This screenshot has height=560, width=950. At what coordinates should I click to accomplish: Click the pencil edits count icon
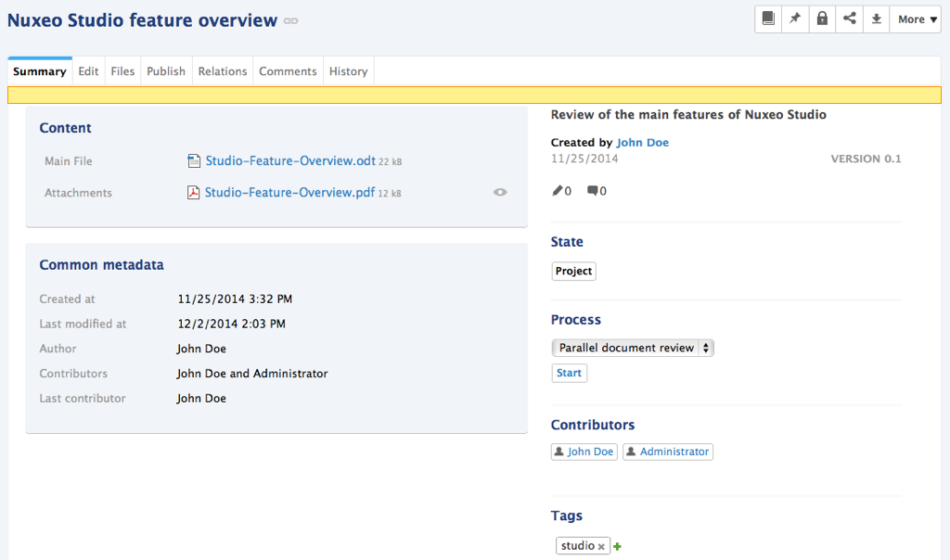click(x=558, y=191)
